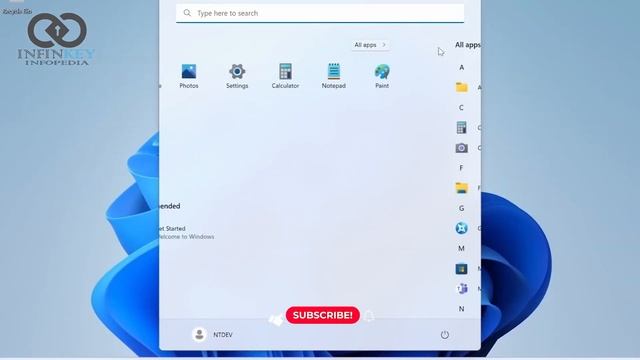Select letter G header in app list
Viewport: 640px width, 360px height.
tap(461, 208)
